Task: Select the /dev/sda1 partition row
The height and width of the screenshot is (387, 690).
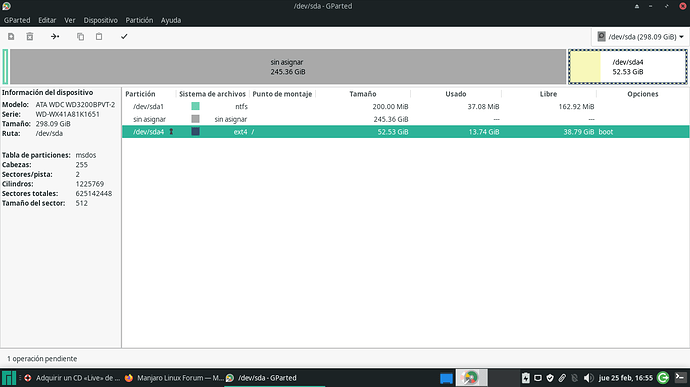Action: point(405,107)
